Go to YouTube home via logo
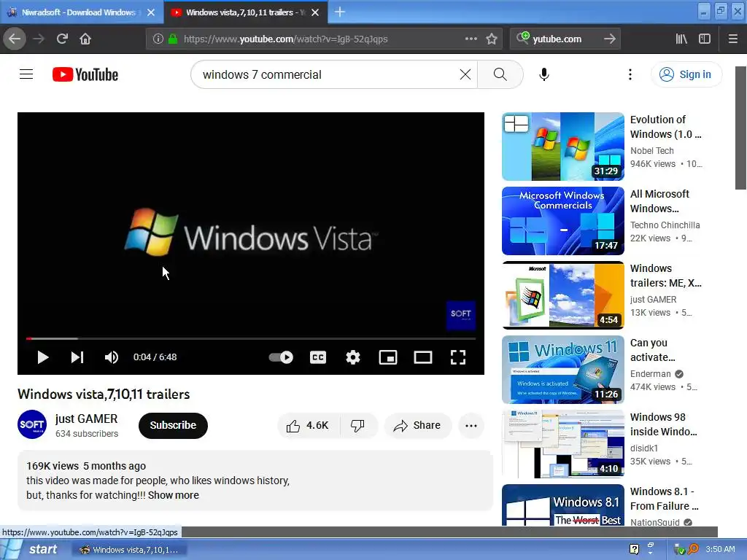This screenshot has width=747, height=560. 85,74
